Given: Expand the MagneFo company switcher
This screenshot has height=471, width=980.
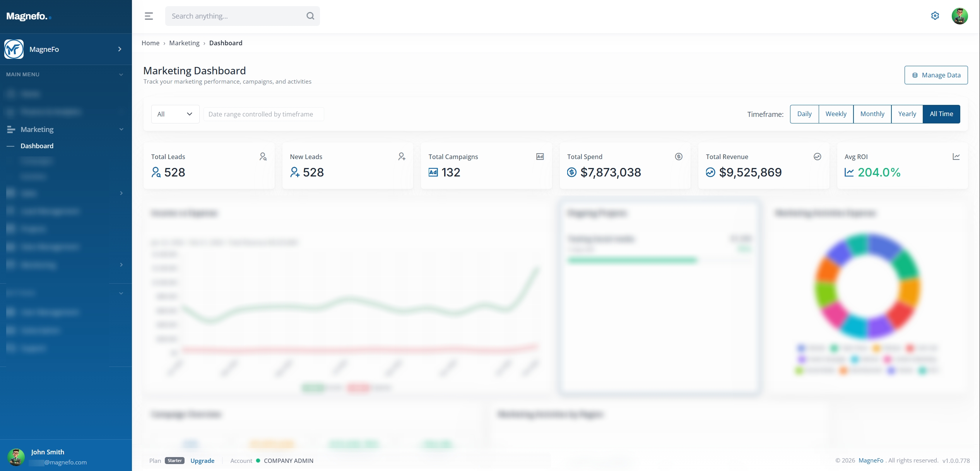Looking at the screenshot, I should (x=120, y=49).
